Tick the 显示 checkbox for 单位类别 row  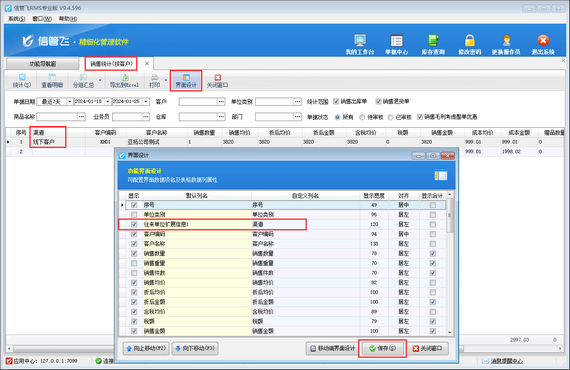[x=134, y=215]
